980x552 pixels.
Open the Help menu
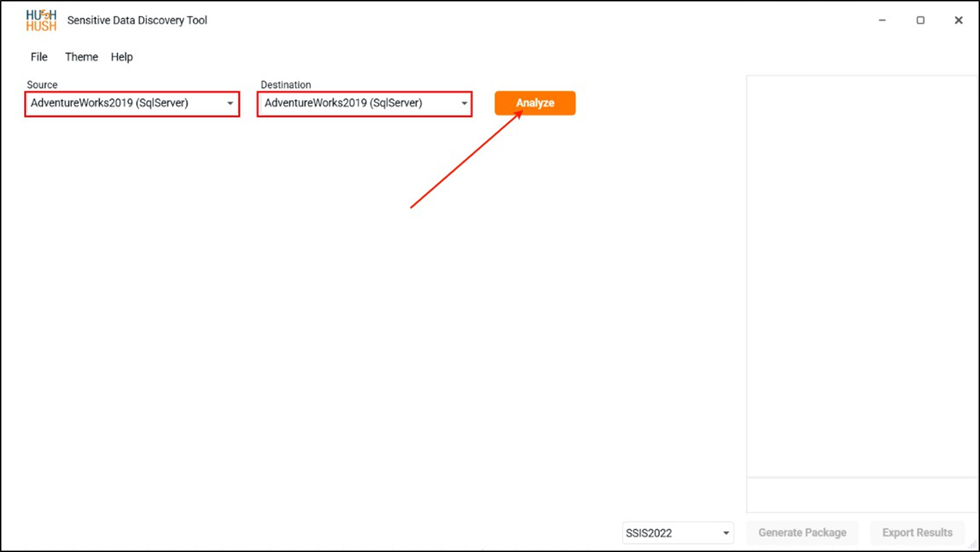click(122, 57)
